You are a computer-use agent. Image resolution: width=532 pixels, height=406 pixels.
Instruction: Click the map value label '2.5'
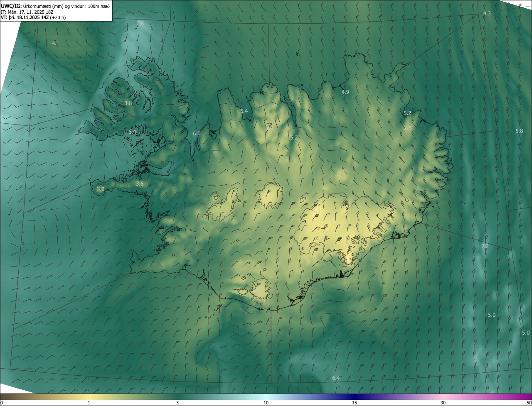point(408,128)
